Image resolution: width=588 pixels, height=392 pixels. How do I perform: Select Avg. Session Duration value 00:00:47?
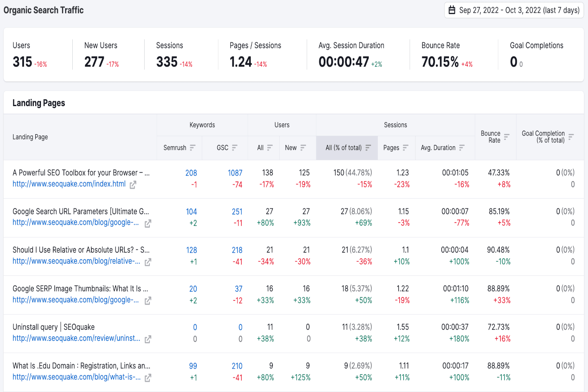pos(344,62)
